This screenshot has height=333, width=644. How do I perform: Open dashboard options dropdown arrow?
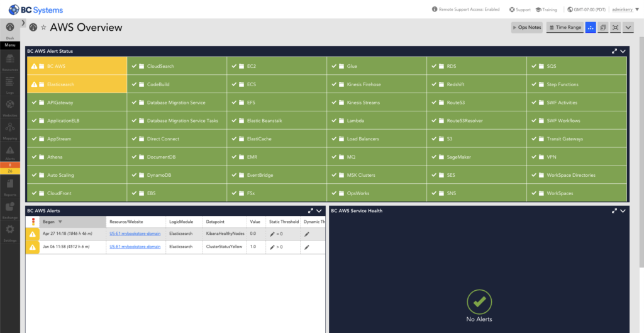(628, 28)
